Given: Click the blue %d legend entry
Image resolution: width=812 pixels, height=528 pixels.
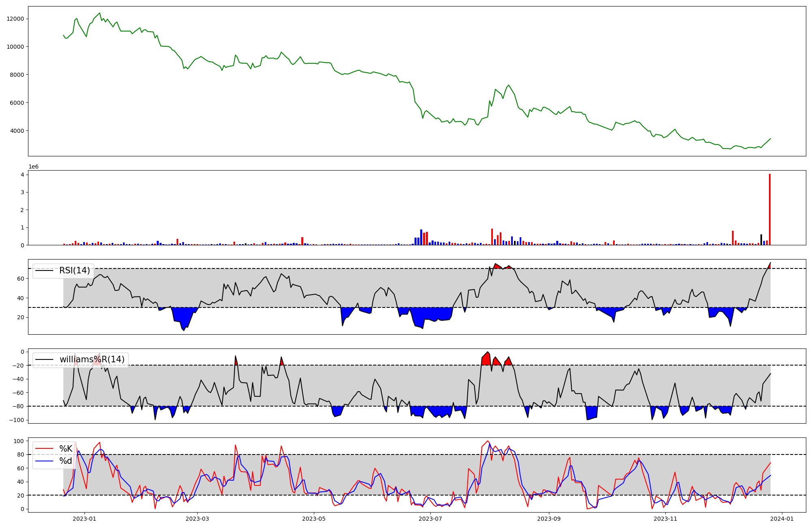Looking at the screenshot, I should click(x=65, y=461).
